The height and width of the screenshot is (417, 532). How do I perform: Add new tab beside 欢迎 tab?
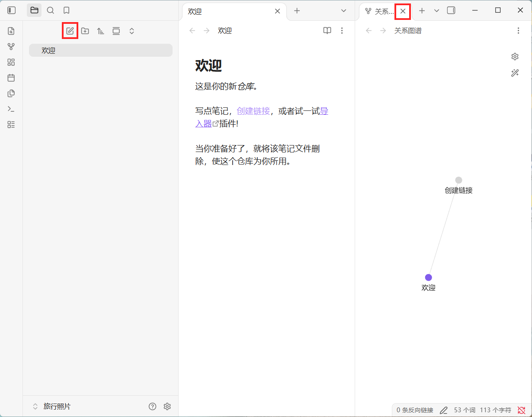click(297, 11)
